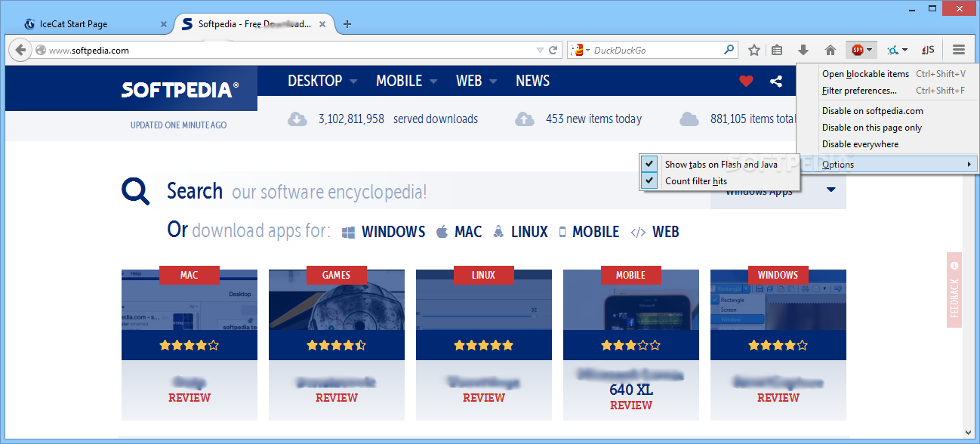Screen dimensions: 980x444
Task: Click the DuckDuckGo search engine icon
Action: point(578,51)
